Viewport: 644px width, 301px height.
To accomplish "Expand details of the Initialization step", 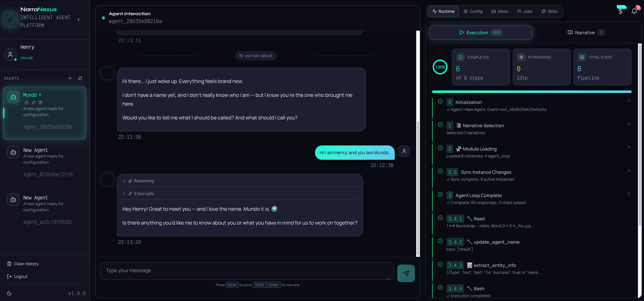I will click(x=629, y=101).
